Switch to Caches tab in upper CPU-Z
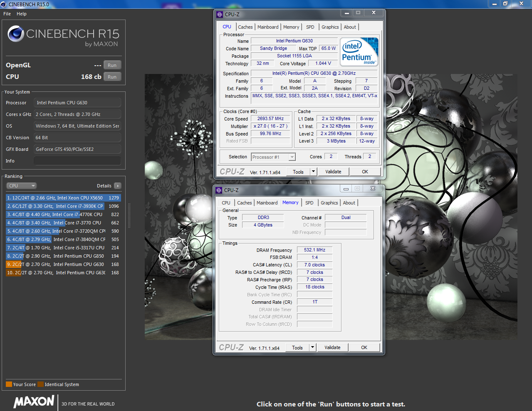Viewport: 532px width, 411px height. click(245, 27)
